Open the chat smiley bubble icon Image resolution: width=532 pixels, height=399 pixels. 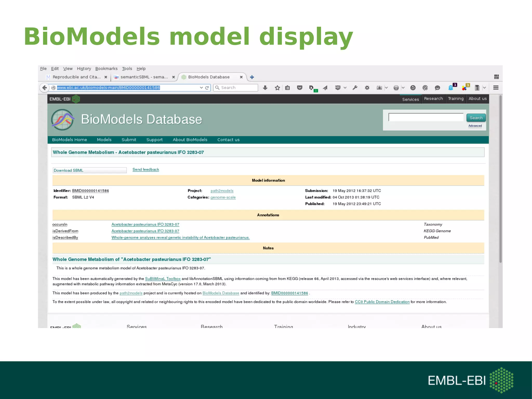(x=437, y=88)
